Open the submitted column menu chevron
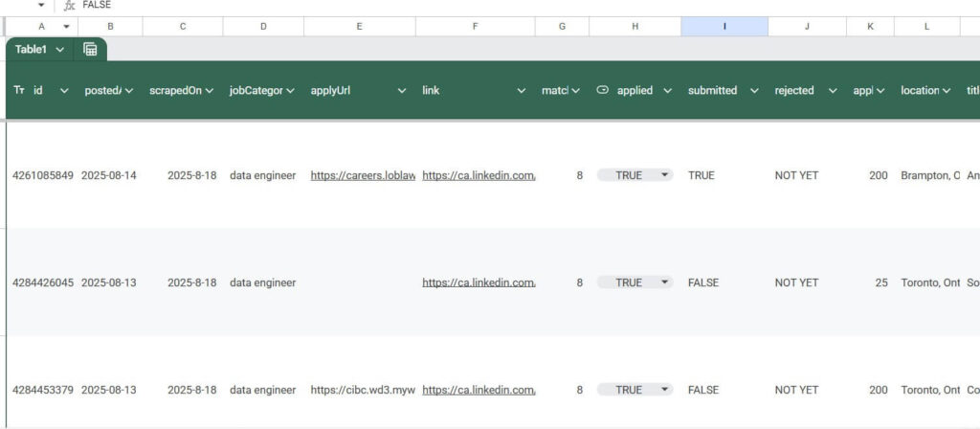The width and height of the screenshot is (980, 429). (x=753, y=91)
